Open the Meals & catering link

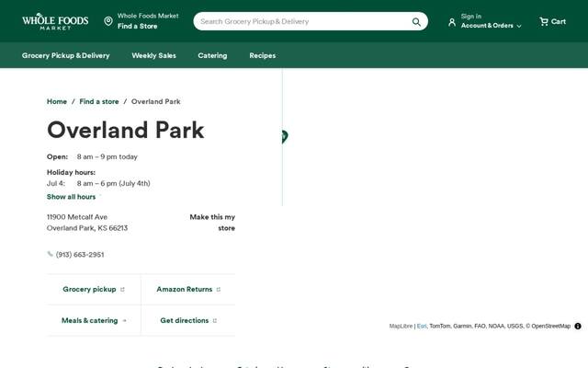(94, 320)
